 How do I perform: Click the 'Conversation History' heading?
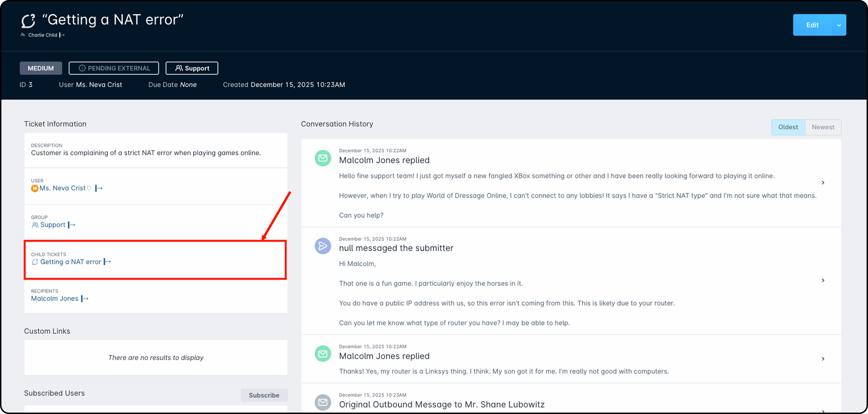click(x=337, y=124)
